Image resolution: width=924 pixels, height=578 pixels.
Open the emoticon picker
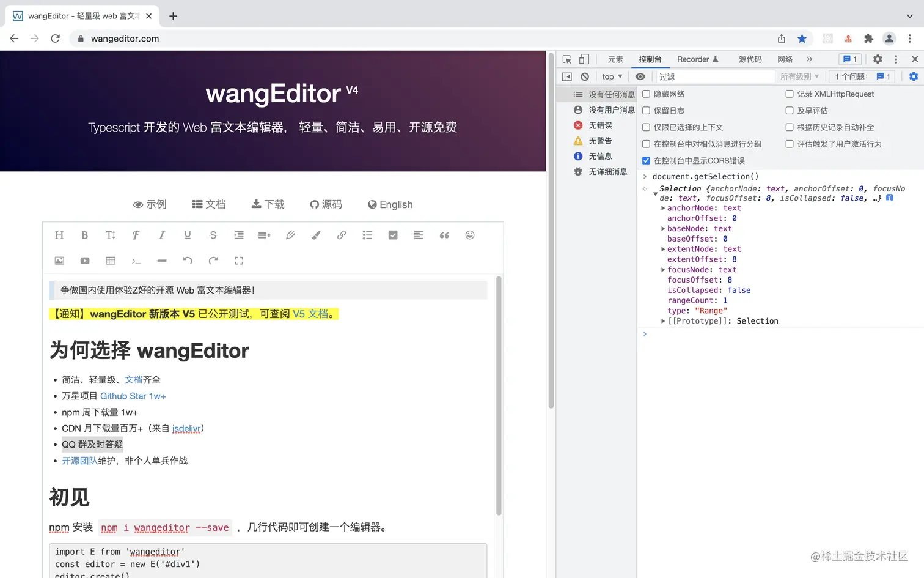pos(470,235)
